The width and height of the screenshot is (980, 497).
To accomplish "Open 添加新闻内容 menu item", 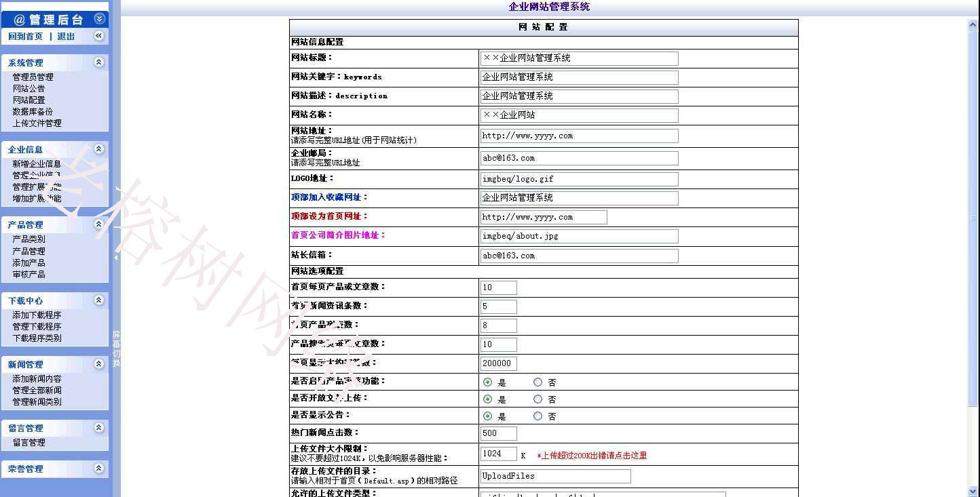I will coord(37,379).
